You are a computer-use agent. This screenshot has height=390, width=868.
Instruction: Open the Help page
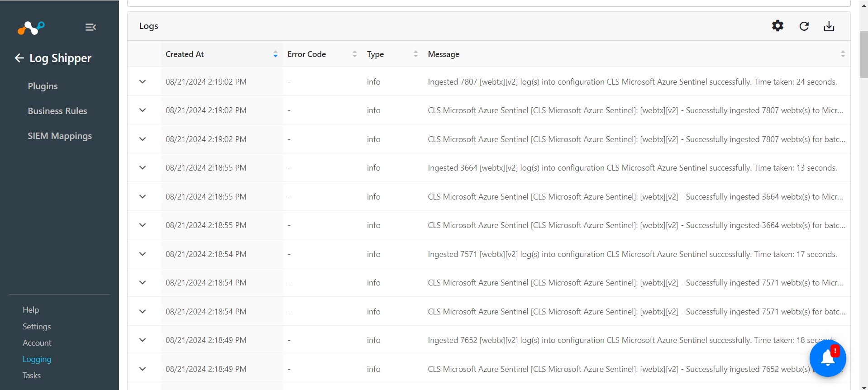(x=31, y=310)
